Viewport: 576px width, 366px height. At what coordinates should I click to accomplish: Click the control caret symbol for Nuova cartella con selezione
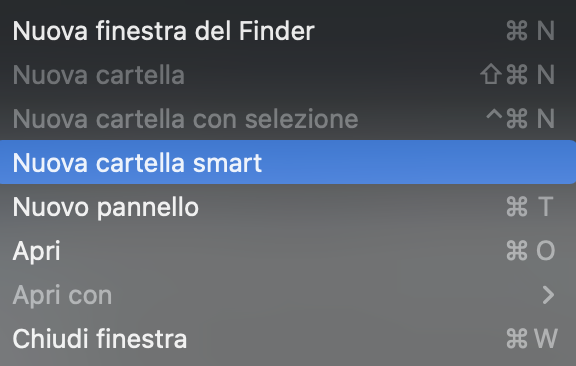click(x=494, y=115)
